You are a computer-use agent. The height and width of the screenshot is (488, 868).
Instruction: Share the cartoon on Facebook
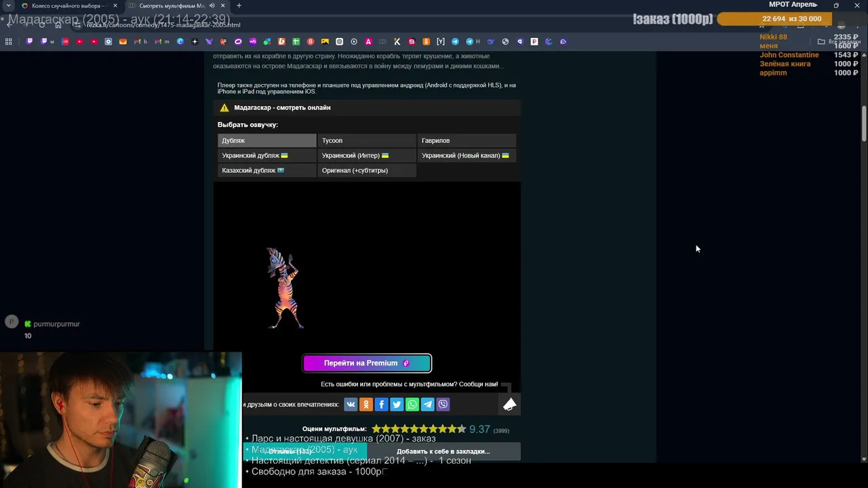point(381,405)
